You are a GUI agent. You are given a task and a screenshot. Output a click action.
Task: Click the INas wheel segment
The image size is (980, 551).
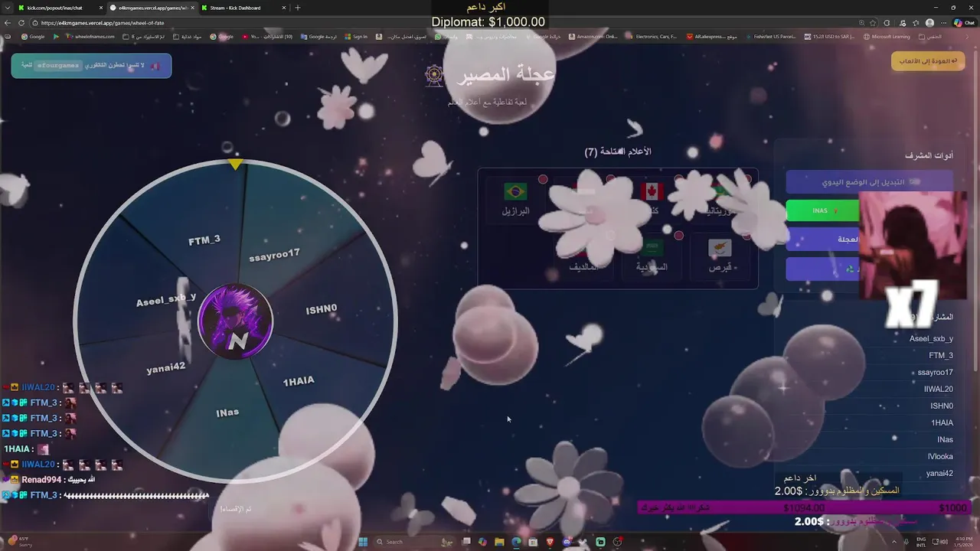(x=227, y=412)
